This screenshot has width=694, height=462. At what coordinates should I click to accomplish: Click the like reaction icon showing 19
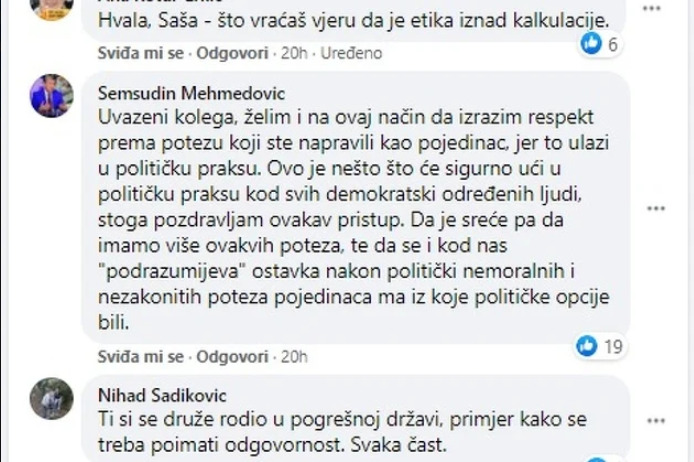[588, 346]
